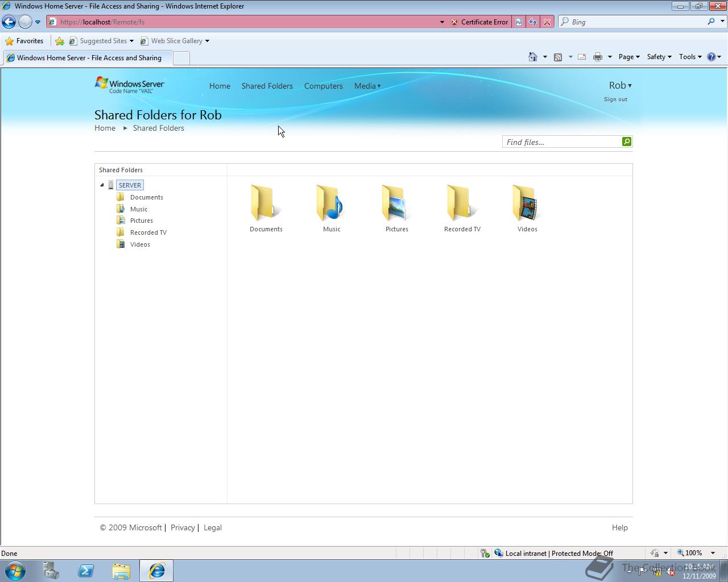Open the Music folder icon in main pane
This screenshot has height=582, width=728.
330,203
